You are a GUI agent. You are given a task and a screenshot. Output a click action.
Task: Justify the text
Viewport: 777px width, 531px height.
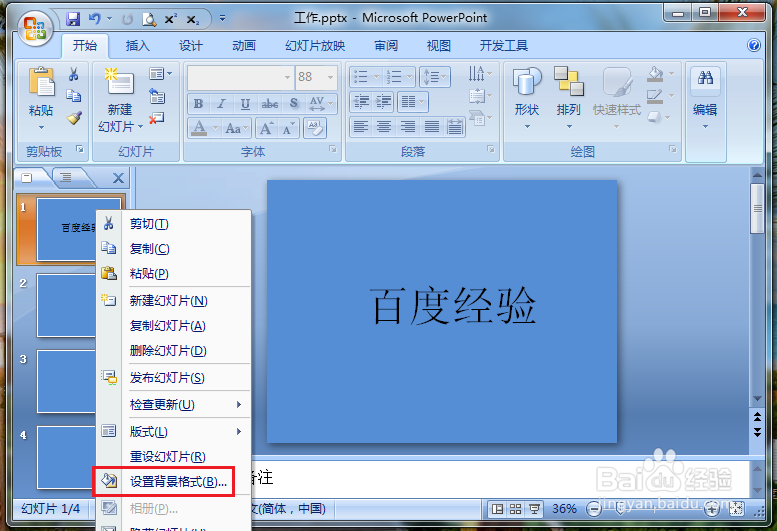tap(432, 127)
